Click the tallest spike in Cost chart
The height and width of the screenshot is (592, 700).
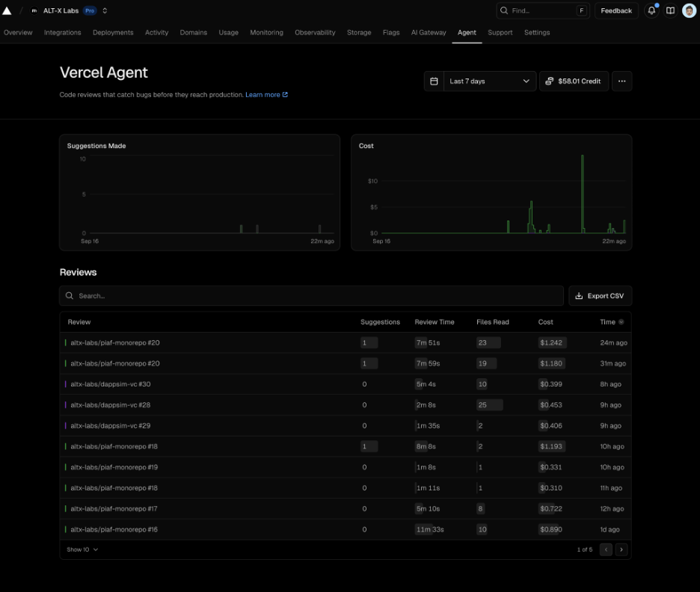coord(583,194)
